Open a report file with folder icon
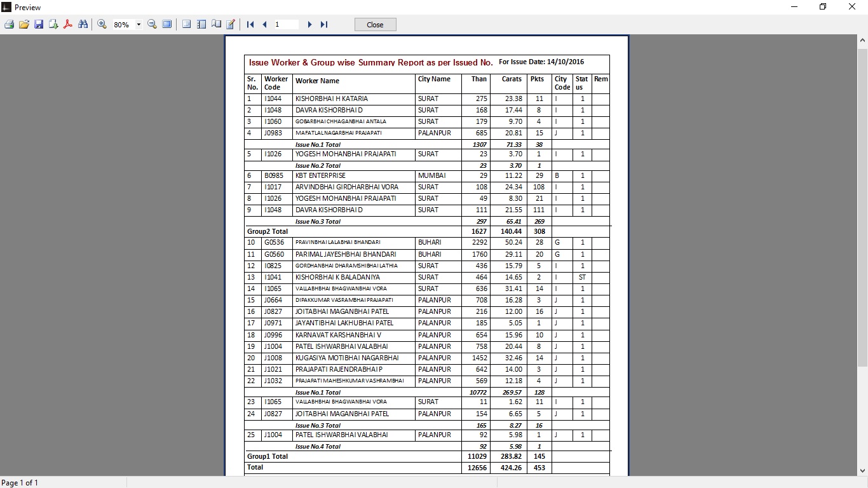Image resolution: width=868 pixels, height=488 pixels. [24, 25]
